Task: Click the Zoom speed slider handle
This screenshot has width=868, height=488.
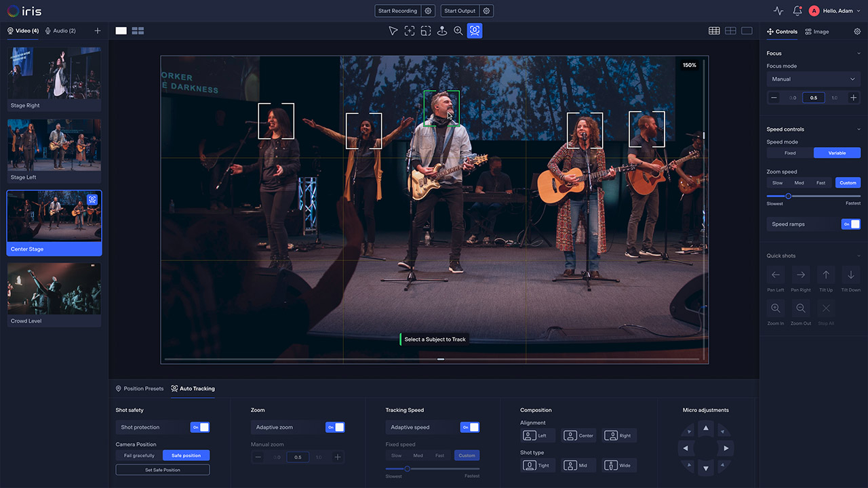Action: [x=789, y=196]
